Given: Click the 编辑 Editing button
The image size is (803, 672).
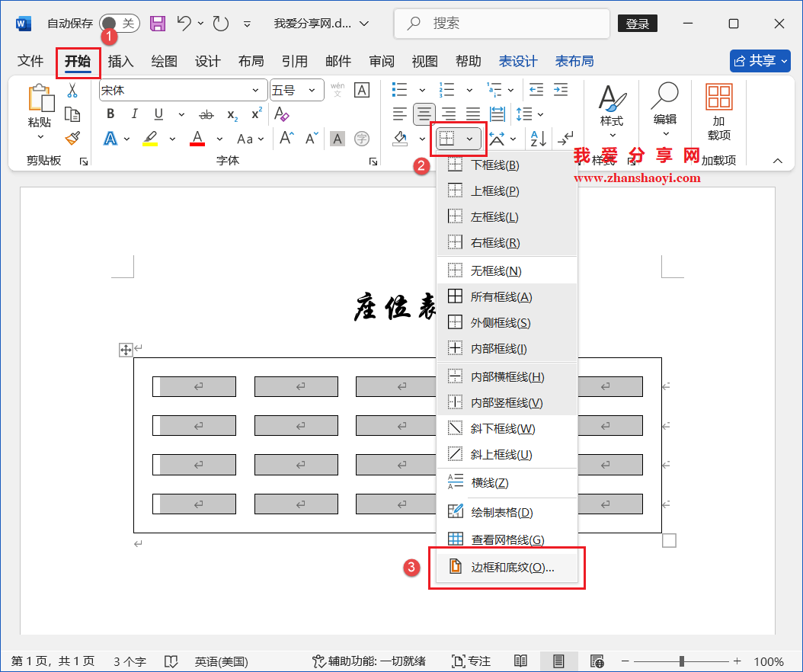Looking at the screenshot, I should coord(665,110).
